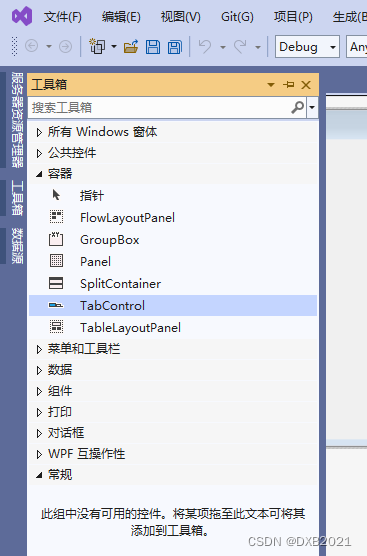Click the New Project toolbar icon
Image resolution: width=367 pixels, height=556 pixels.
click(x=97, y=46)
